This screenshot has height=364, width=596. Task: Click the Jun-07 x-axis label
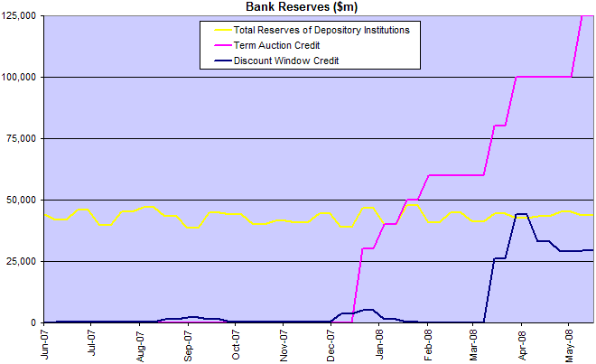tap(44, 345)
